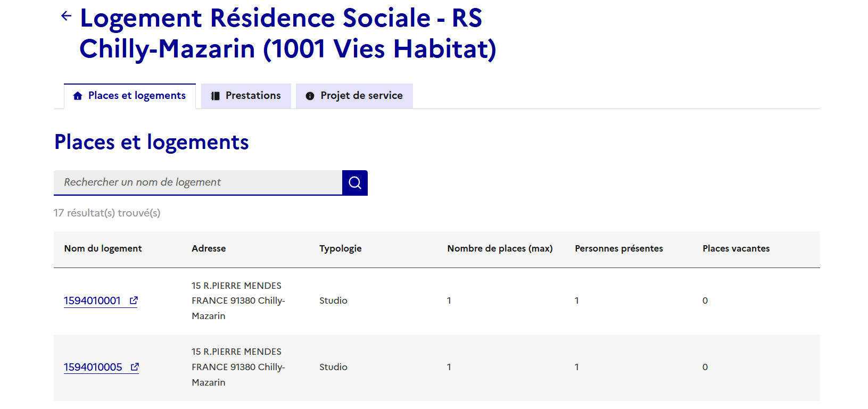
Task: Click the info icon on Projet de service
Action: tap(310, 96)
